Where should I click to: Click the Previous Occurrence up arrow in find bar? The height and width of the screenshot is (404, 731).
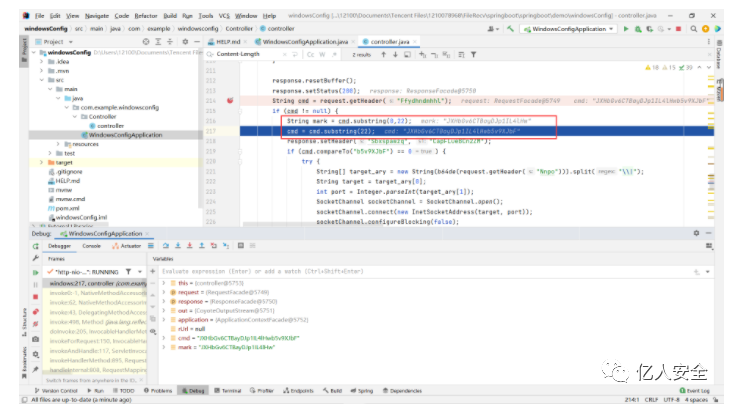(x=383, y=55)
